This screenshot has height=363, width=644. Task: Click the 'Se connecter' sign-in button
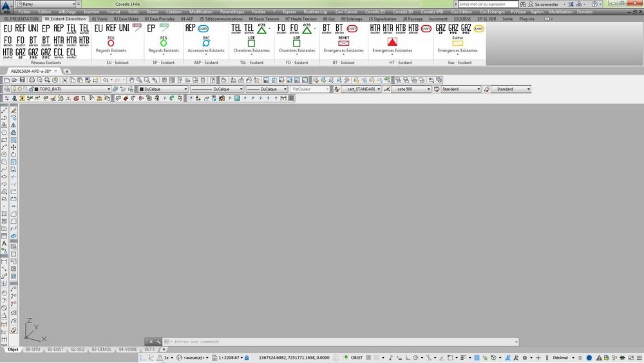(546, 4)
